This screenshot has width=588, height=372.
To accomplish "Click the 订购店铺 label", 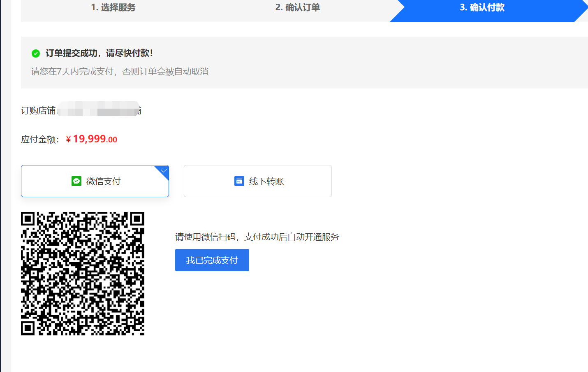I will (x=38, y=111).
